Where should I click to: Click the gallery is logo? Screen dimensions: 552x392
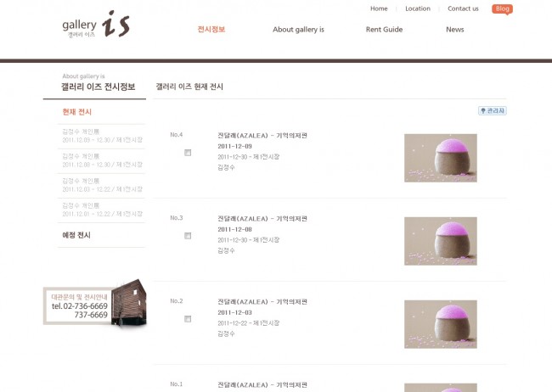(x=96, y=24)
